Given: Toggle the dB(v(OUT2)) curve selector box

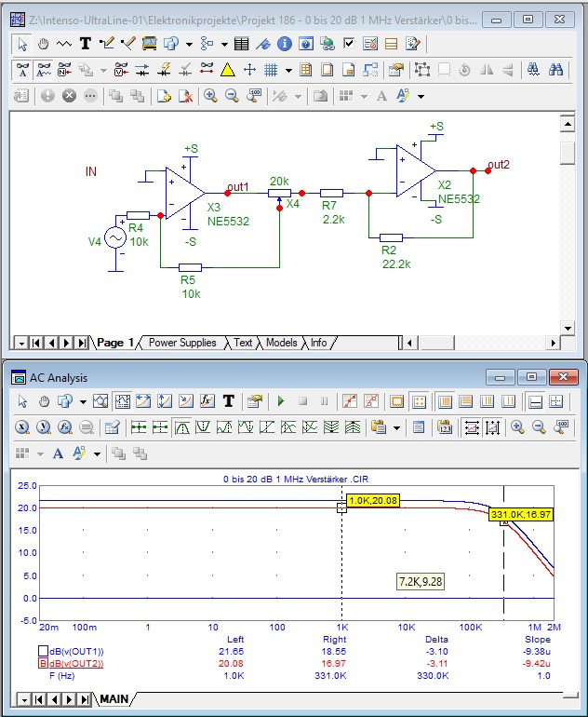Looking at the screenshot, I should pyautogui.click(x=43, y=663).
